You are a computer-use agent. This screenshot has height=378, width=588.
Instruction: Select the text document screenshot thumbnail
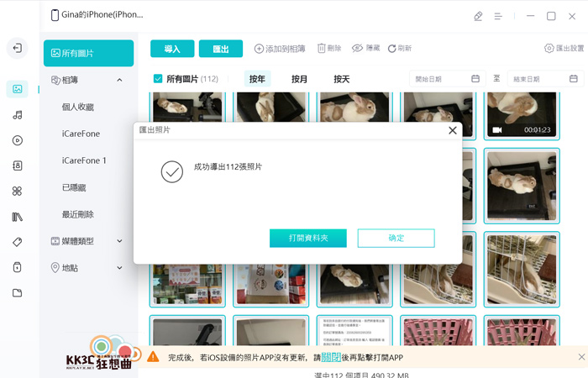point(354,331)
